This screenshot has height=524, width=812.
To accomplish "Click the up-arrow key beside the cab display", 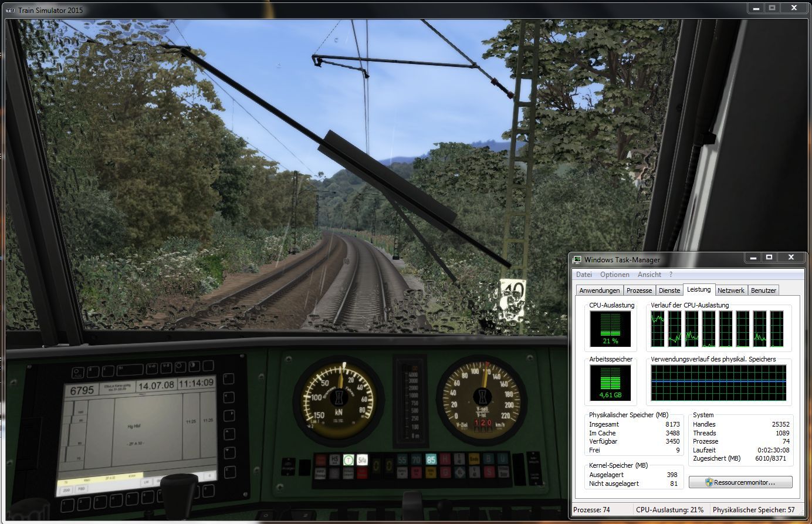I will [x=230, y=435].
